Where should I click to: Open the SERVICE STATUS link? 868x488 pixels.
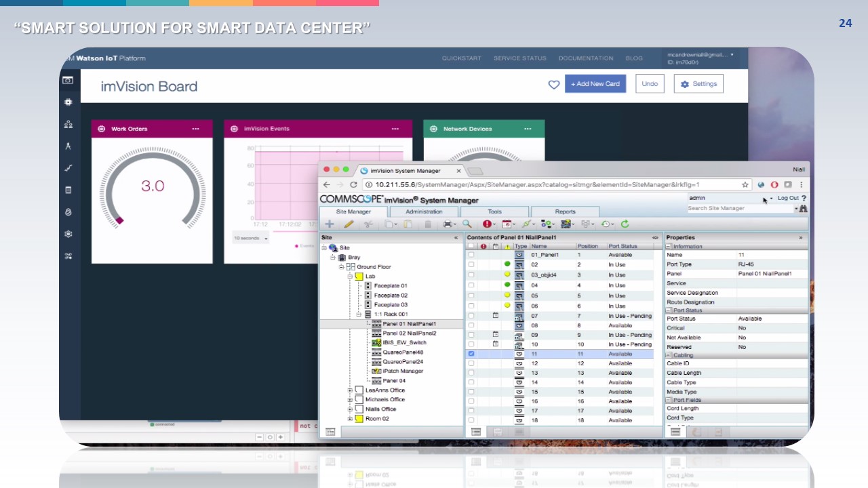tap(520, 58)
